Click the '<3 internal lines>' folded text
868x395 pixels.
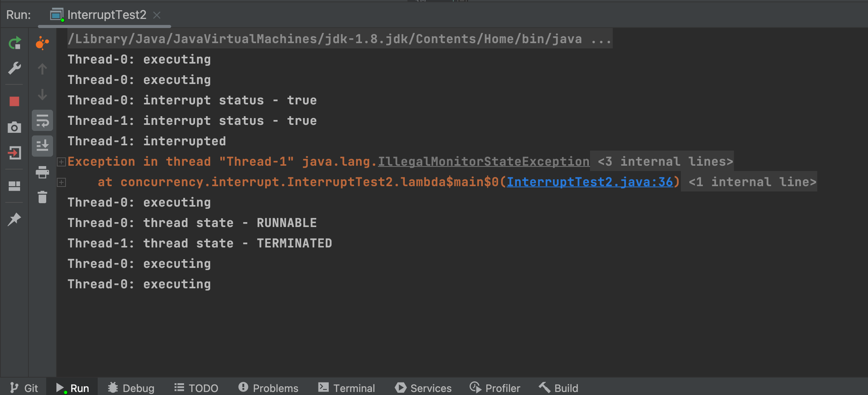(x=665, y=162)
